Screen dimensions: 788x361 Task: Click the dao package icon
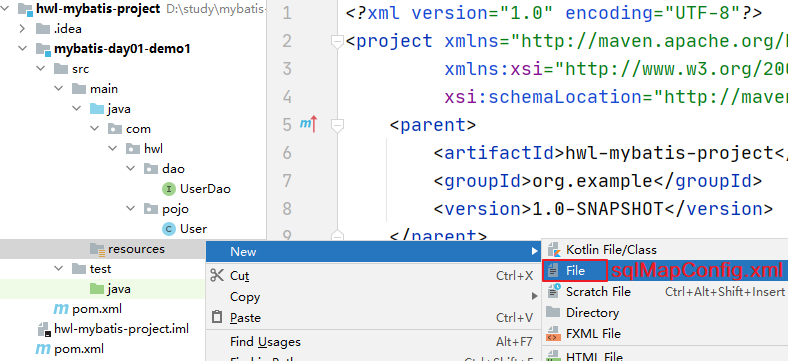(151, 168)
